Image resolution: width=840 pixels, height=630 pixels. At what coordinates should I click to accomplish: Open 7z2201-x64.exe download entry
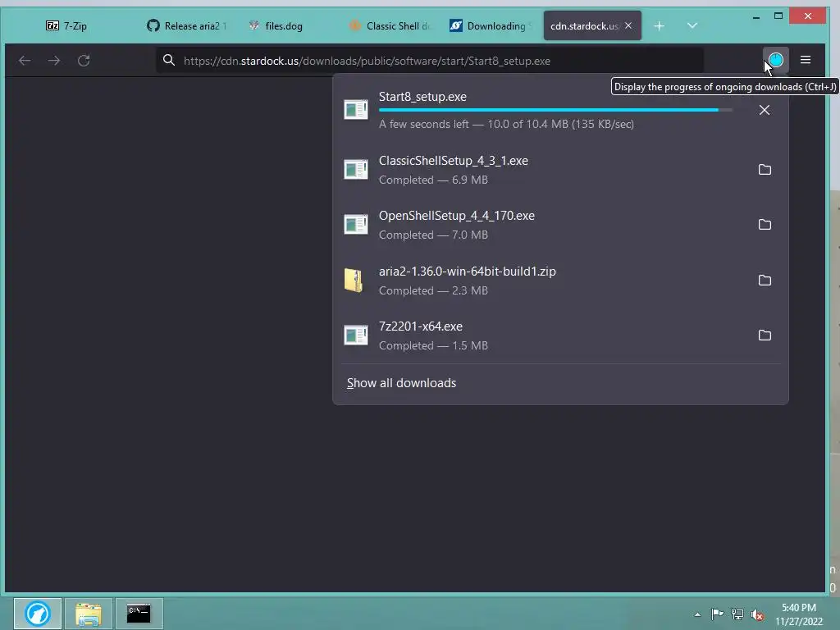[542, 336]
